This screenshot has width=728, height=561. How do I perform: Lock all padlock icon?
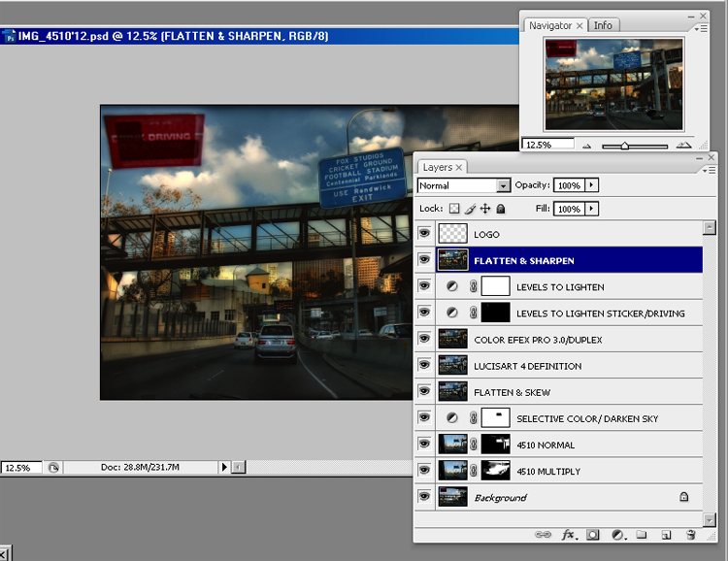[501, 209]
